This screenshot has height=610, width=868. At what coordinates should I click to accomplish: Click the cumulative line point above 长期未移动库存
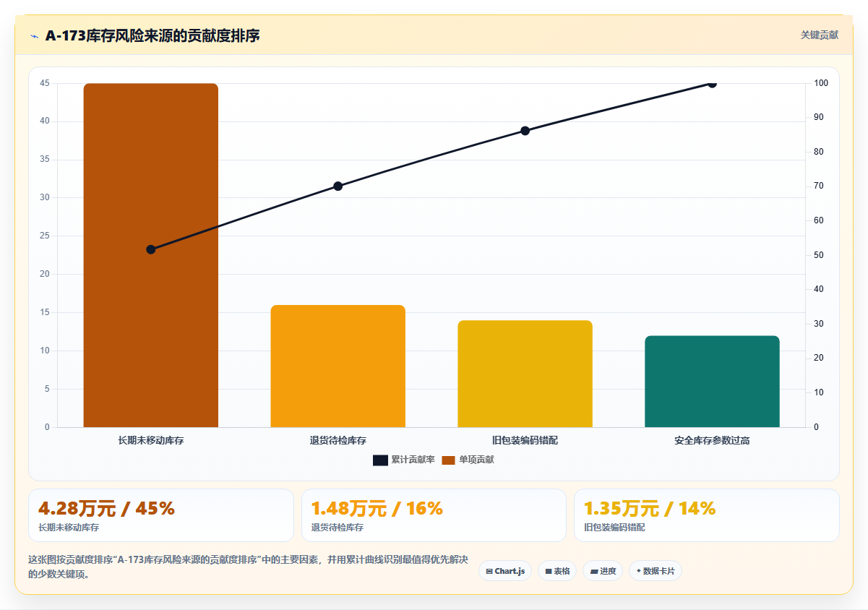151,249
